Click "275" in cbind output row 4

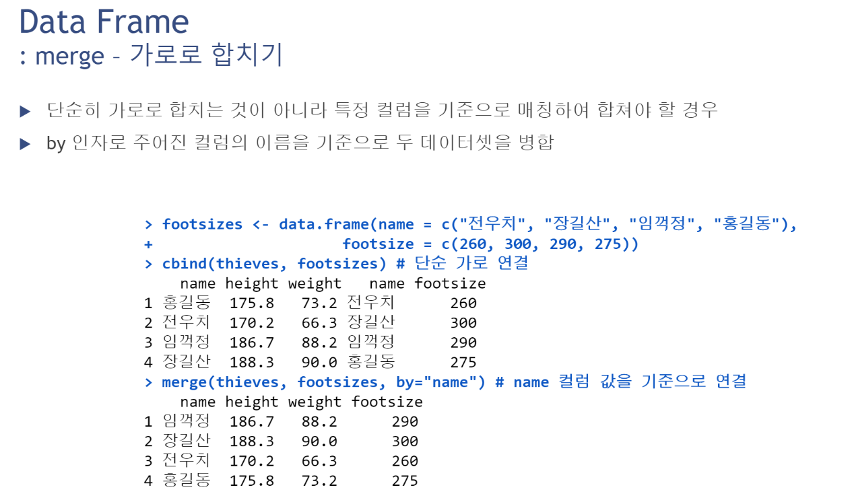coord(463,363)
